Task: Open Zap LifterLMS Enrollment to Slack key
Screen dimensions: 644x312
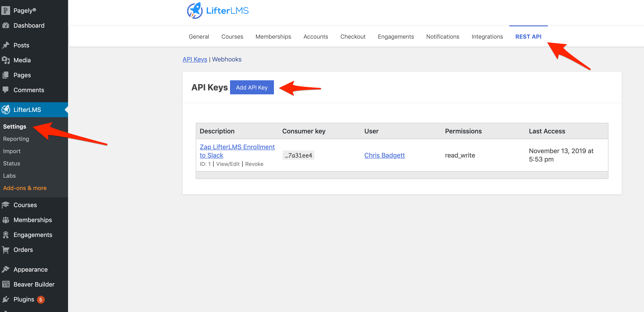Action: coord(237,151)
